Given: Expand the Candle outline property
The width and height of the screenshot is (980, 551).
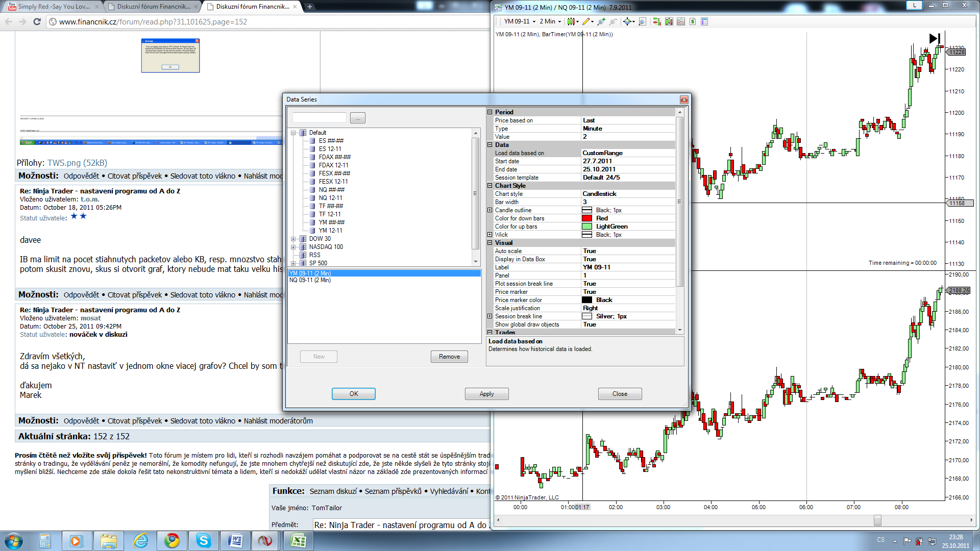Looking at the screenshot, I should pos(490,210).
